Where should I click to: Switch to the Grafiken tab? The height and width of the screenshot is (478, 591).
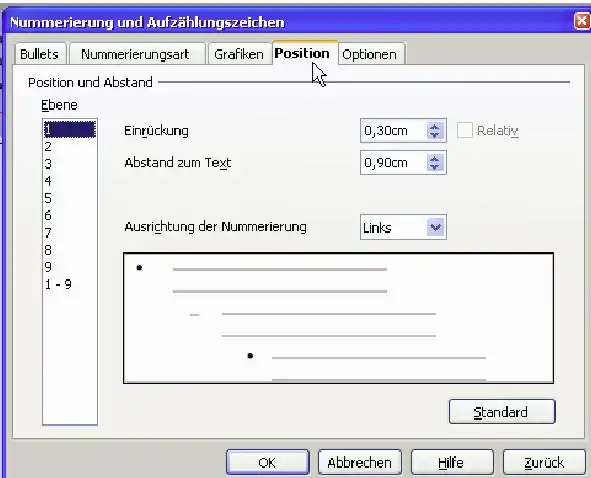(x=239, y=54)
